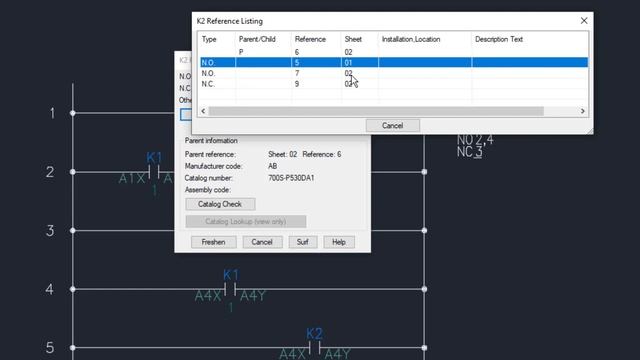The image size is (640, 360).
Task: Click rung number 1 on the ladder
Action: 52,113
